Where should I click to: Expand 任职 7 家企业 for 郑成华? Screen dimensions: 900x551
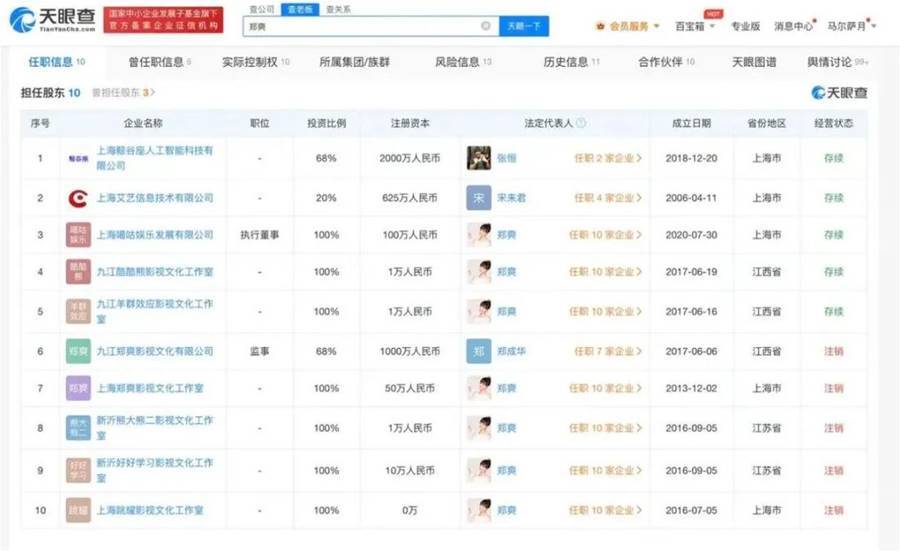pos(608,351)
